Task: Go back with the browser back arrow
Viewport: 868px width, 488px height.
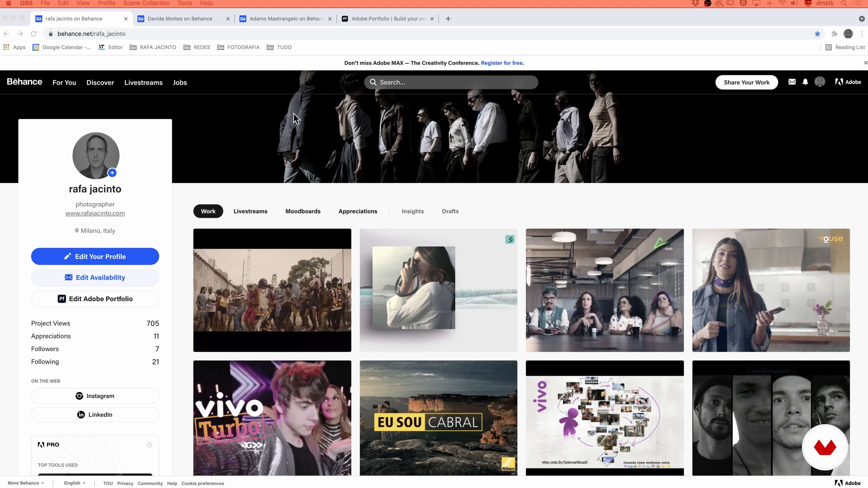Action: (6, 34)
